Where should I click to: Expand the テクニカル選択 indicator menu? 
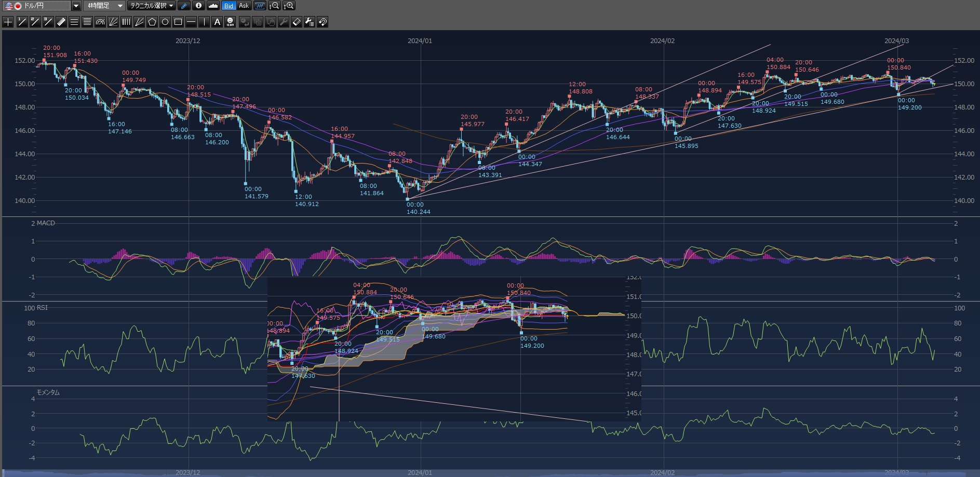click(x=151, y=6)
